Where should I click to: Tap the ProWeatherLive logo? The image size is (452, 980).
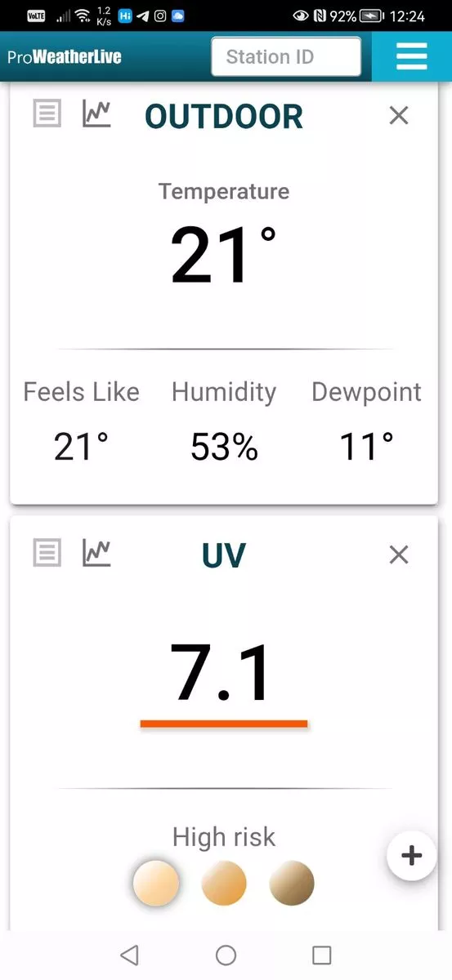pyautogui.click(x=65, y=57)
